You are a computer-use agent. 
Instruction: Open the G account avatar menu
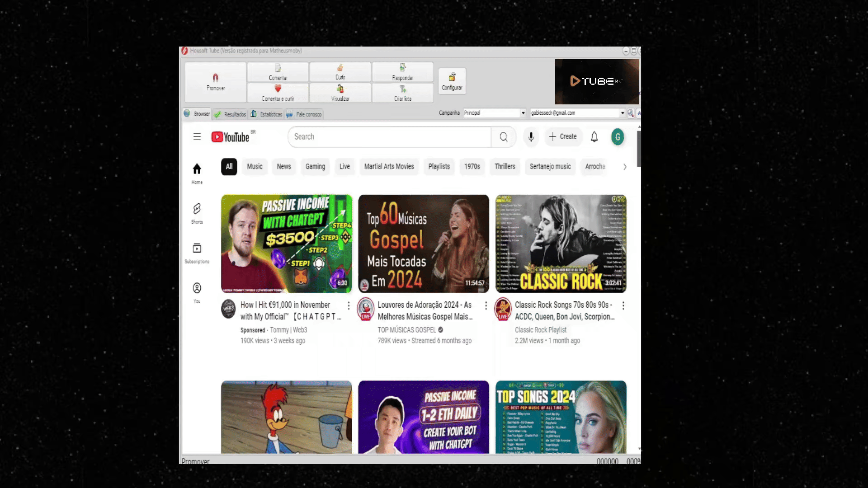point(618,137)
